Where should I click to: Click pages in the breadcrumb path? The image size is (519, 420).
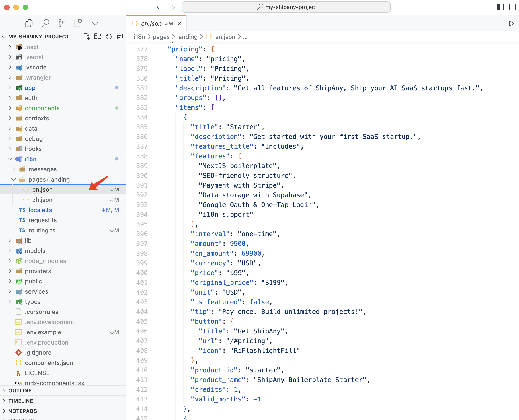(161, 37)
